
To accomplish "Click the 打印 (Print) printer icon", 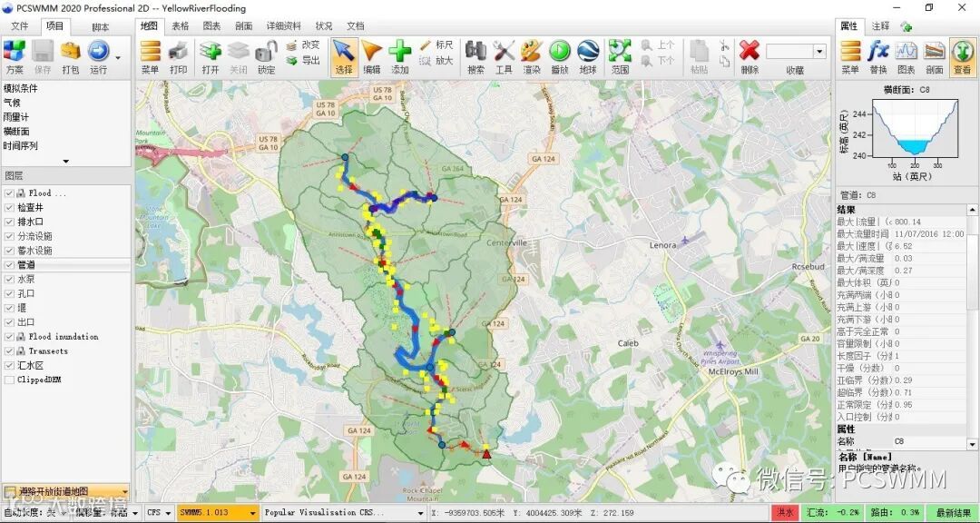I will (178, 57).
